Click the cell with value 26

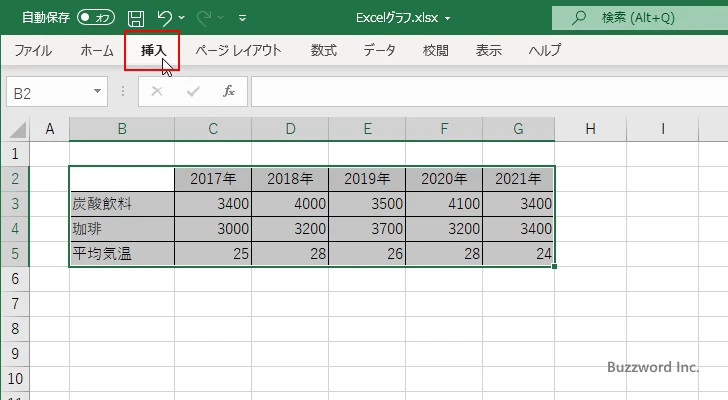[367, 254]
